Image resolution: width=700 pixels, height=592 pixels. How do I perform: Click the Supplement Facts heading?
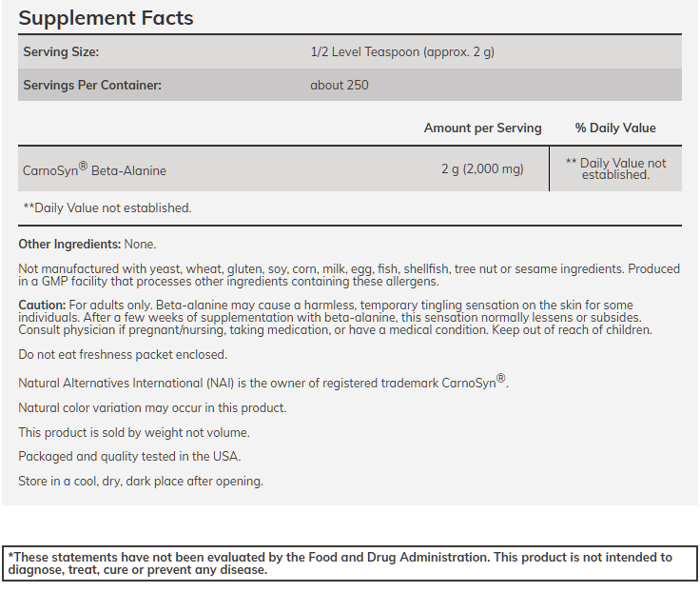click(106, 18)
